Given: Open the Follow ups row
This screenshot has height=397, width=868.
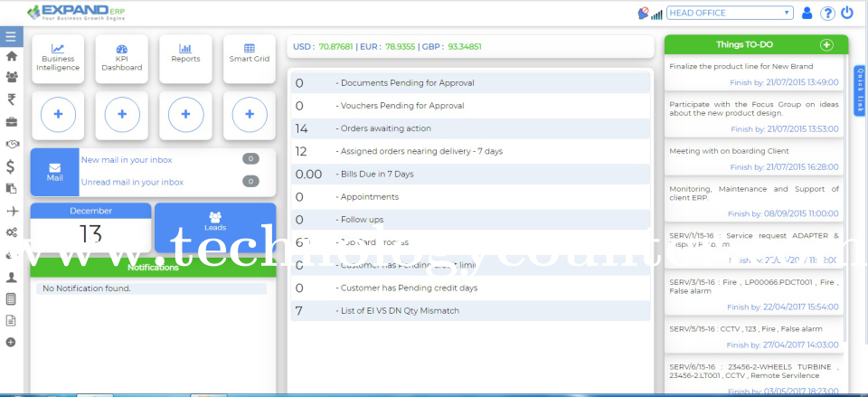Looking at the screenshot, I should coord(470,220).
